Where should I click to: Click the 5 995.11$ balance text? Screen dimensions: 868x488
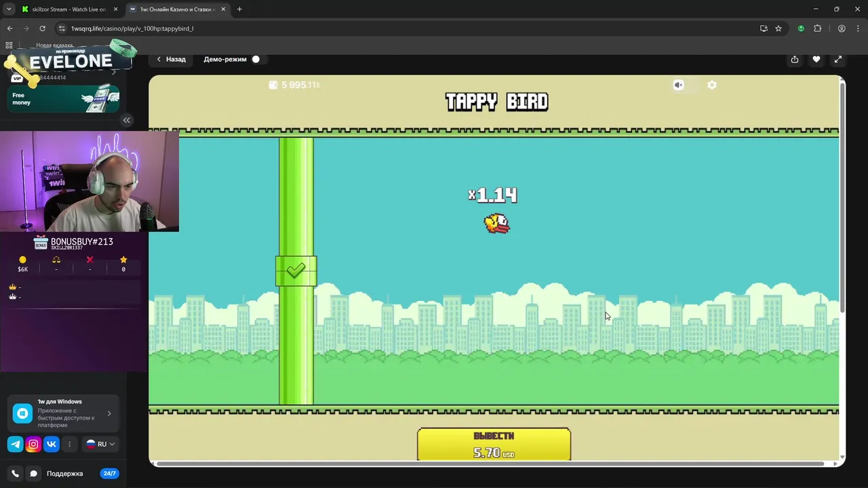click(300, 85)
